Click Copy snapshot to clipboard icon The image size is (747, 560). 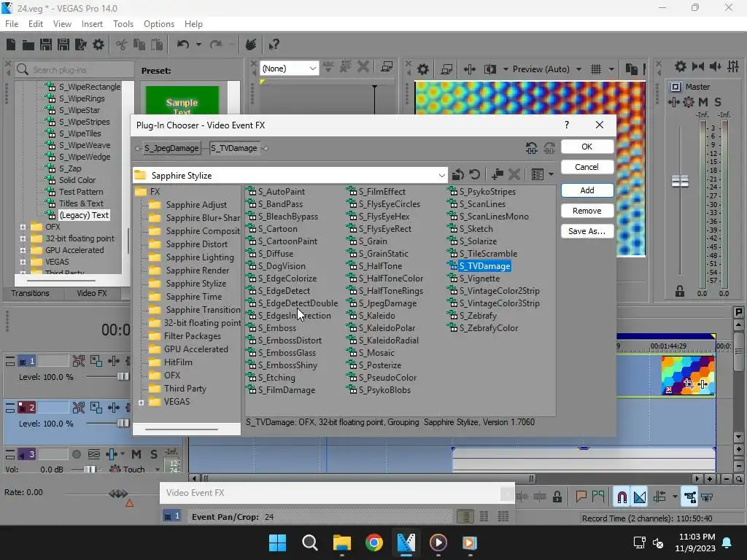[x=631, y=69]
